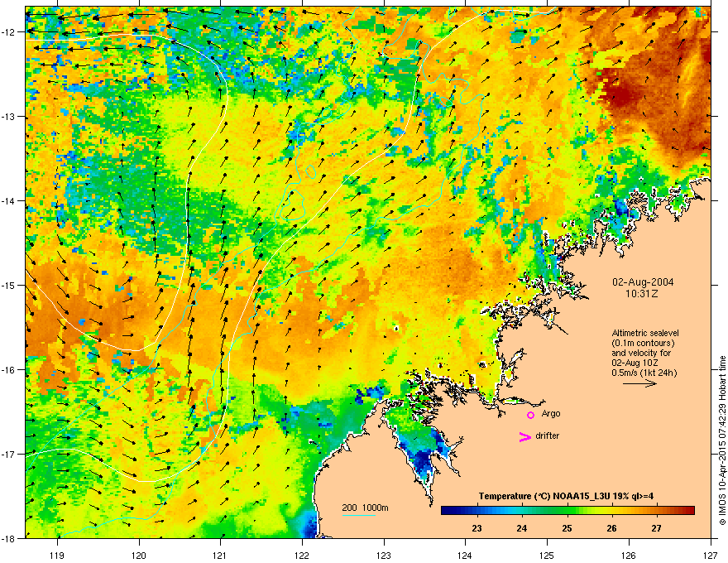Viewport: 728px width, 563px height.
Task: Click the longitude axis label '119'
Action: click(x=57, y=555)
